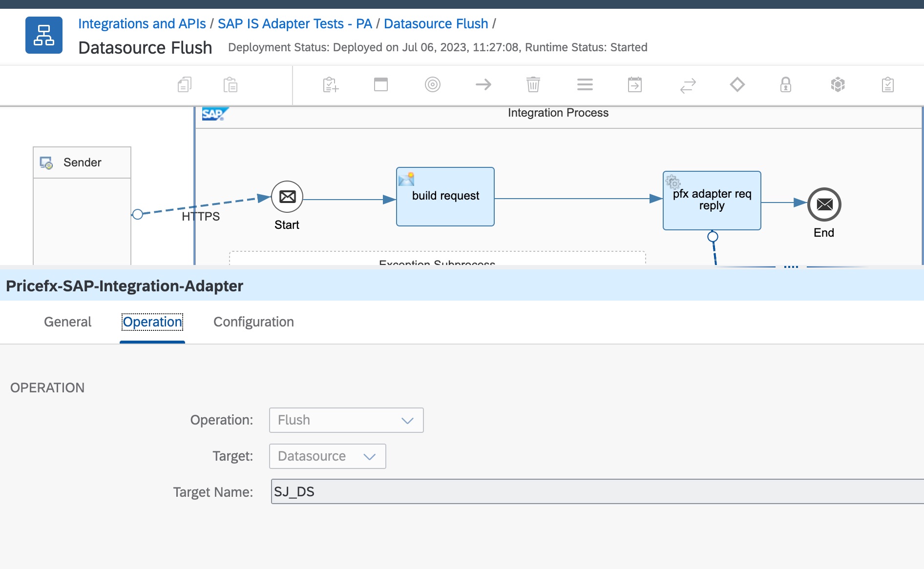Click the two-way arrows icon in the toolbar
Image resolution: width=924 pixels, height=569 pixels.
(x=688, y=85)
